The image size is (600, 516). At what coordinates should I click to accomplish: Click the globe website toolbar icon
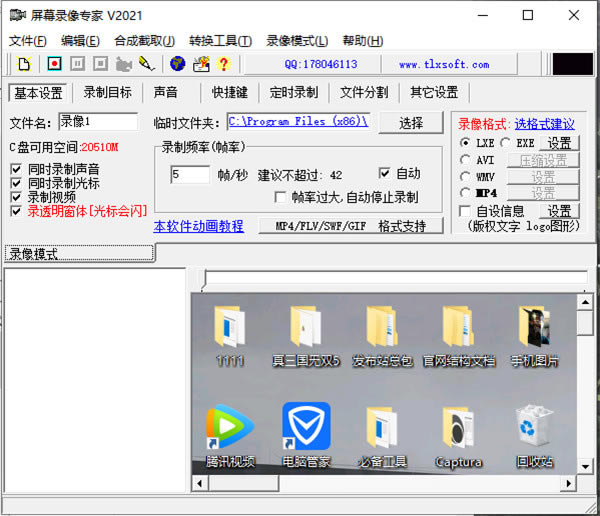[x=178, y=64]
